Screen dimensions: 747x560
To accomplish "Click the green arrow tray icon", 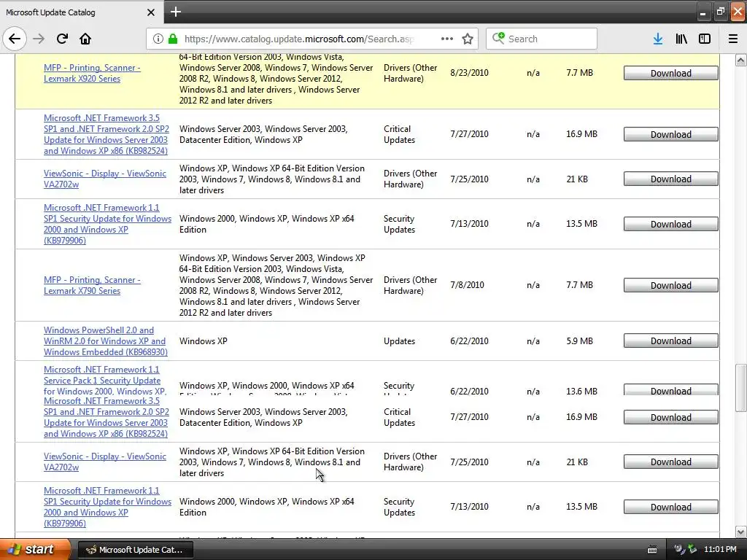I will 692,549.
